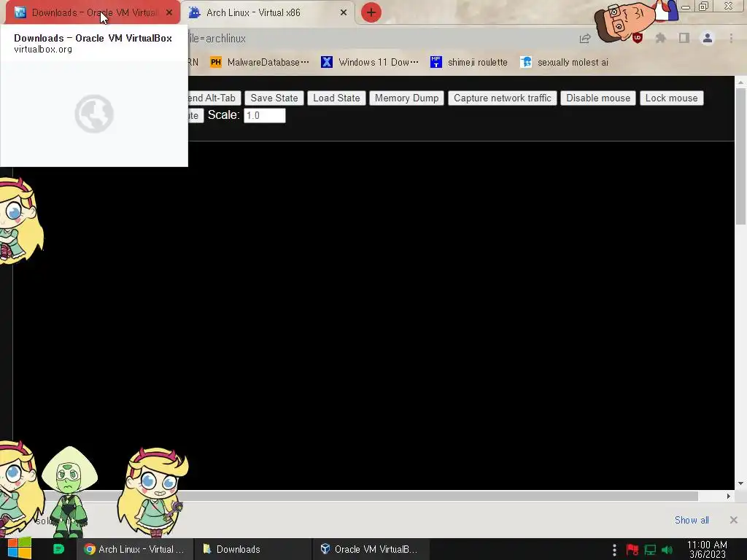
Task: Open the Windows Start button
Action: tap(19, 548)
